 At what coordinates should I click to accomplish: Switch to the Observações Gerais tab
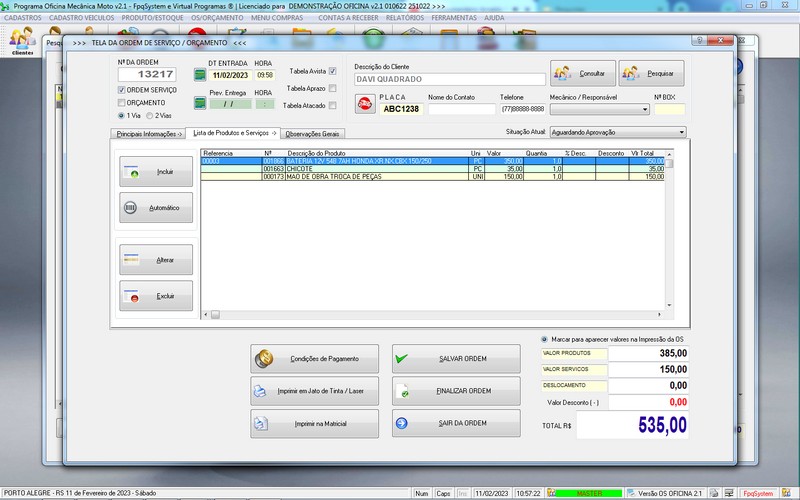click(312, 134)
